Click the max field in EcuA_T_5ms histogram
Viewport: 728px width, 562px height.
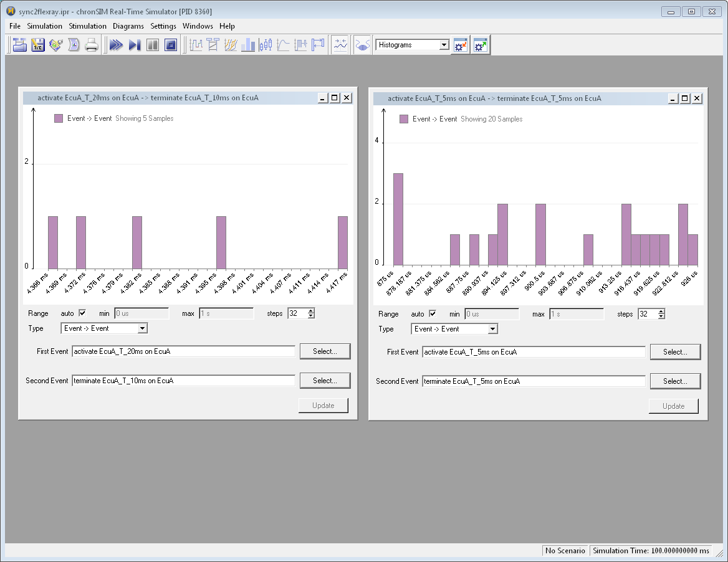[x=577, y=314]
